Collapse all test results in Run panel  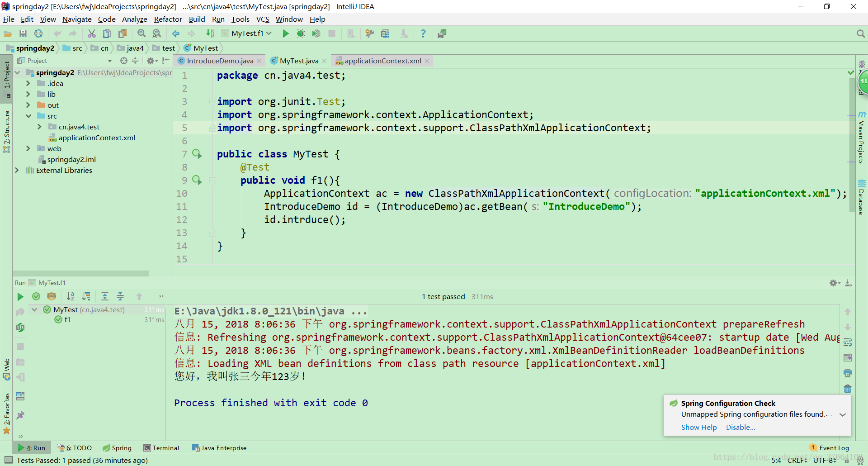[x=120, y=296]
